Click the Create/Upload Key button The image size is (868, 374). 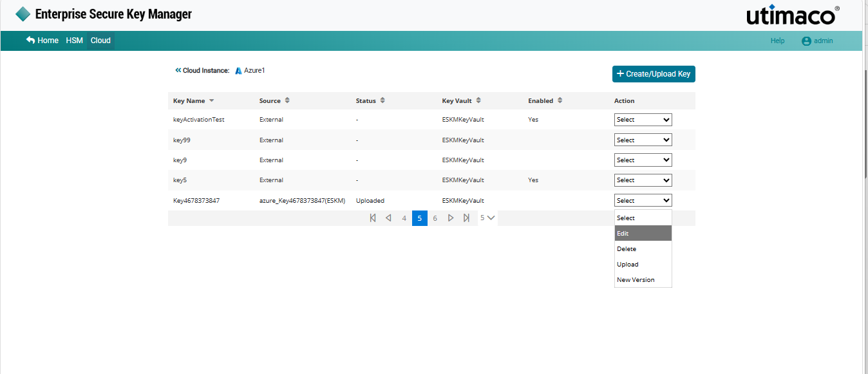click(x=654, y=74)
